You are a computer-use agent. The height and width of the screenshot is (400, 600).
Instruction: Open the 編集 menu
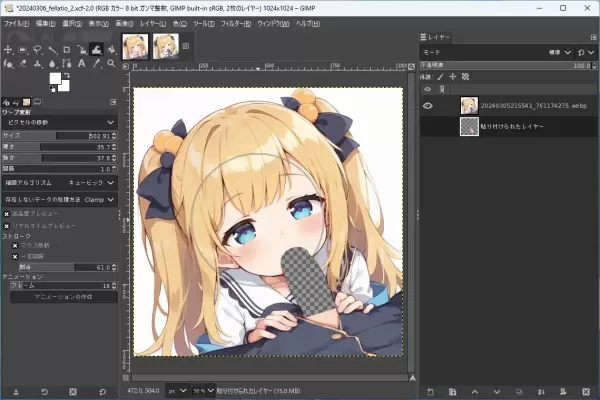pos(46,24)
